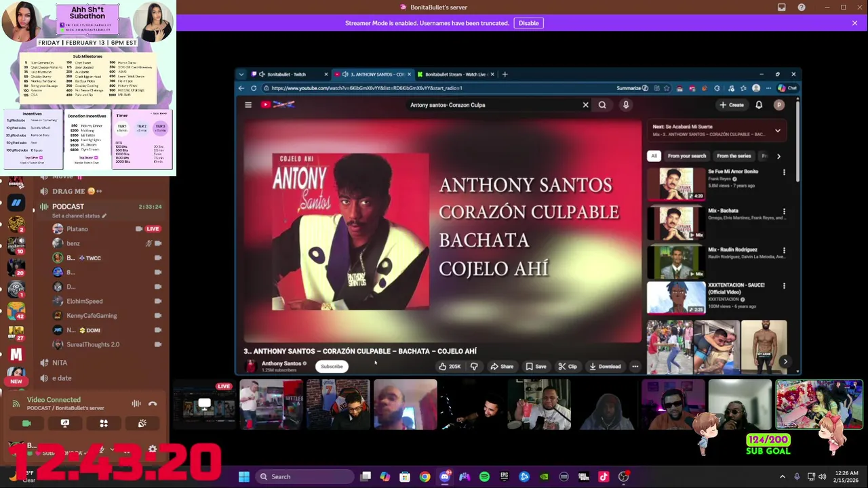The width and height of the screenshot is (868, 488).
Task: Open browser three-dot settings menu
Action: point(769,88)
